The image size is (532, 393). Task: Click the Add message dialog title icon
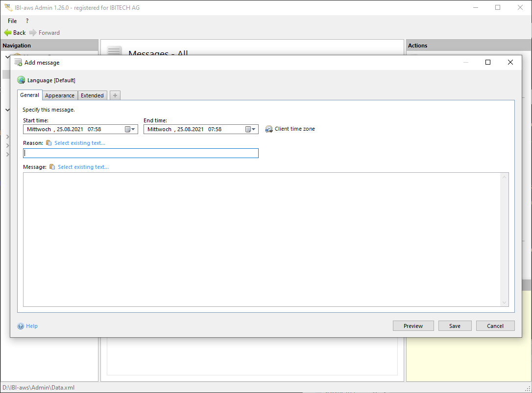click(x=18, y=63)
